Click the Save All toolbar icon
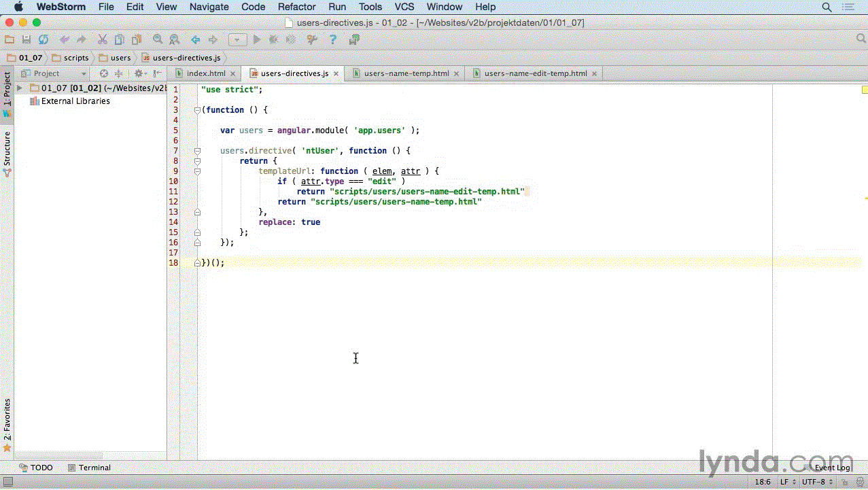The width and height of the screenshot is (868, 490). 27,40
